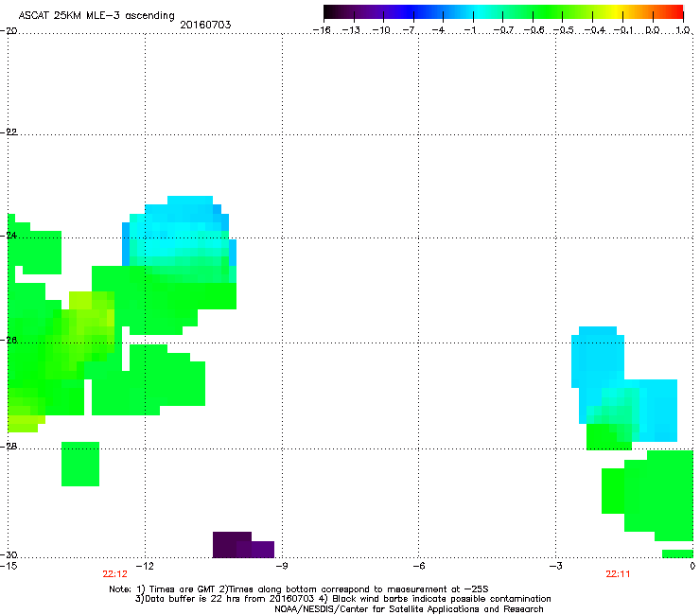Click the colorbar label -10

pyautogui.click(x=381, y=30)
